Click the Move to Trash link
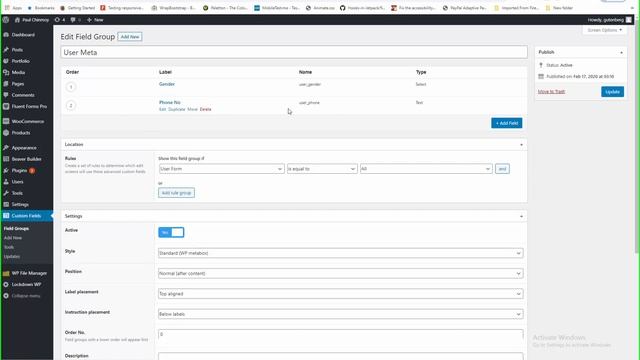This screenshot has height=360, width=640. click(551, 91)
